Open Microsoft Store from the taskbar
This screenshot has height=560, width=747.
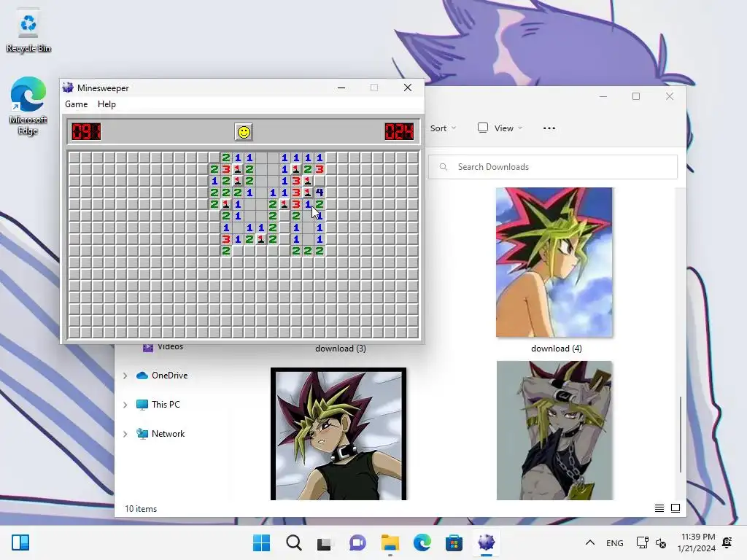[454, 542]
